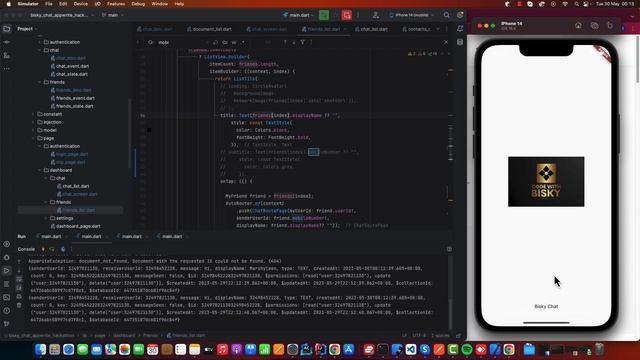Toggle Words option in find bar

pos(234,42)
